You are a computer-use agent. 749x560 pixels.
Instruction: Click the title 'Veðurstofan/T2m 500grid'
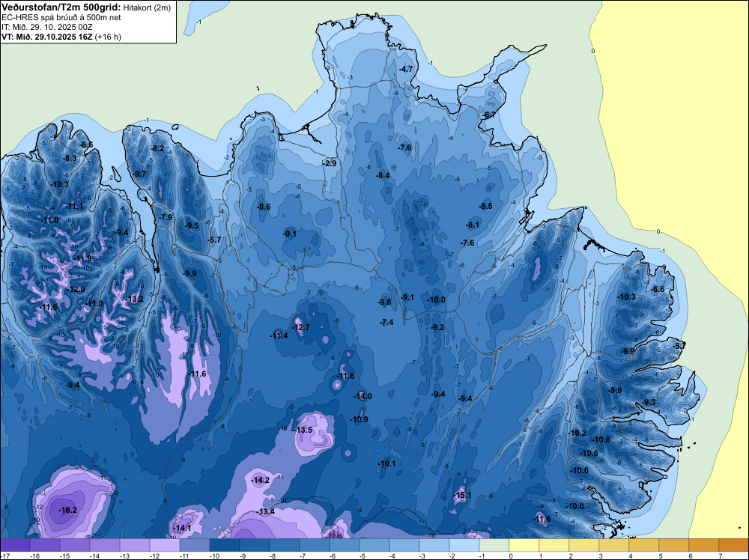coord(61,7)
